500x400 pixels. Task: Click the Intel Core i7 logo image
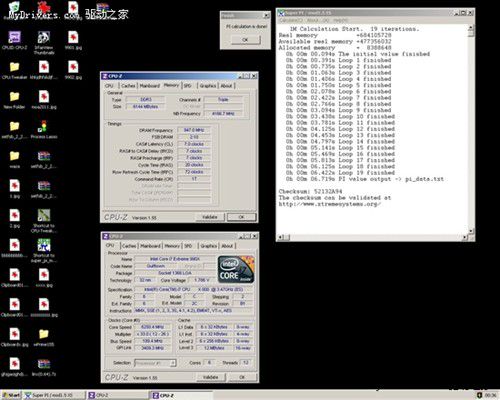[x=236, y=269]
